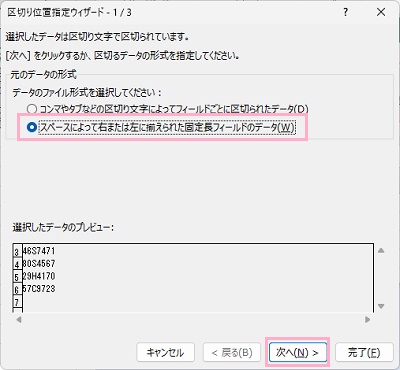Screen dimensions: 400x370
Task: Close the wizard dialog with X
Action: (381, 13)
